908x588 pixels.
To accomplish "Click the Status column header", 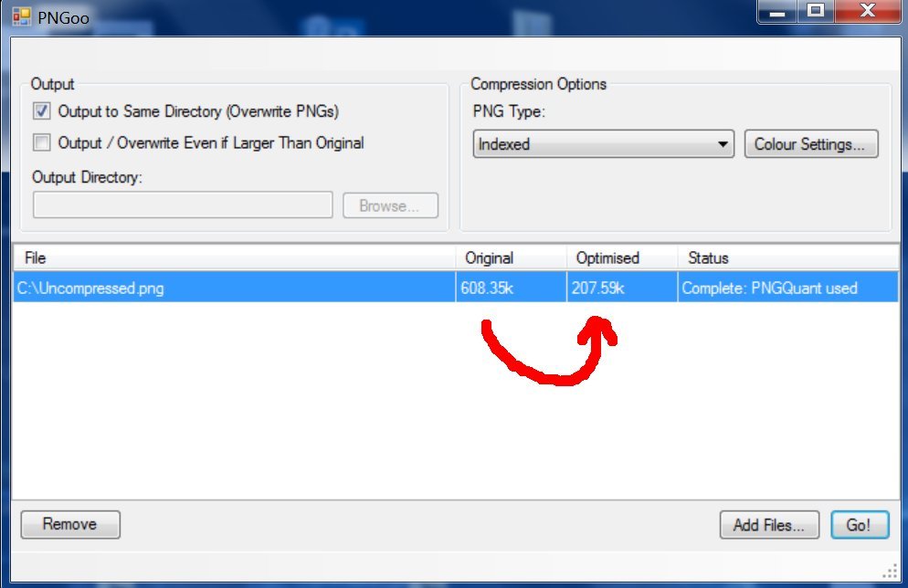I will tap(788, 258).
